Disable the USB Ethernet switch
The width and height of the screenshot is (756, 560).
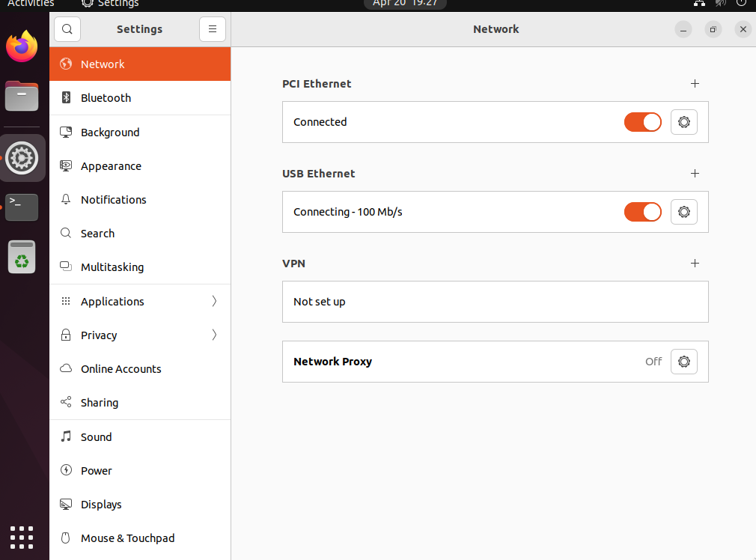(x=643, y=212)
